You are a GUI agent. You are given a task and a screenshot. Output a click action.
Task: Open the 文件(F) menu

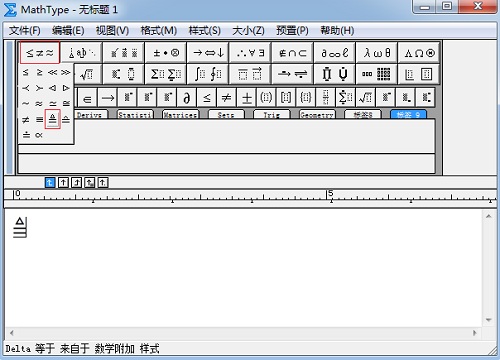coord(25,31)
